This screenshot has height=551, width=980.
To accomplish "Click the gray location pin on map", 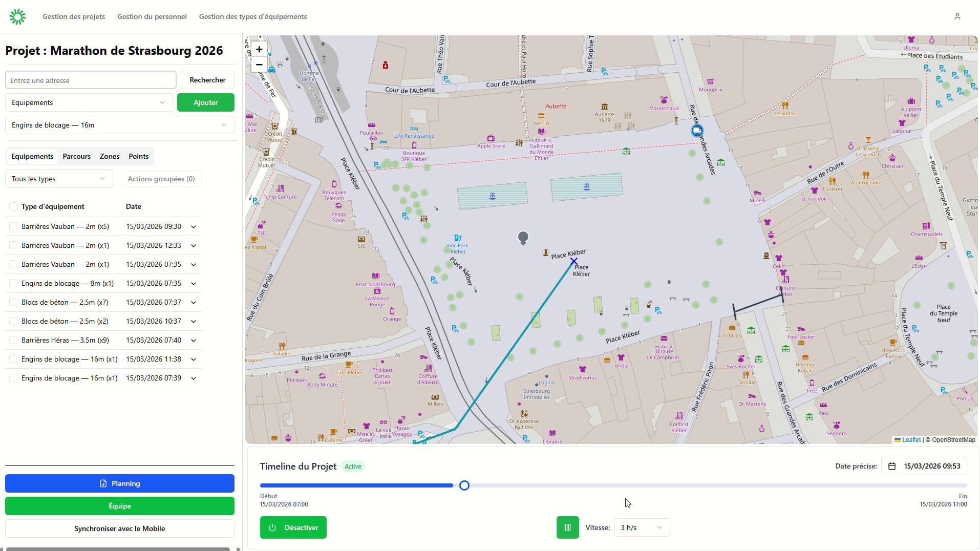I will coord(523,238).
